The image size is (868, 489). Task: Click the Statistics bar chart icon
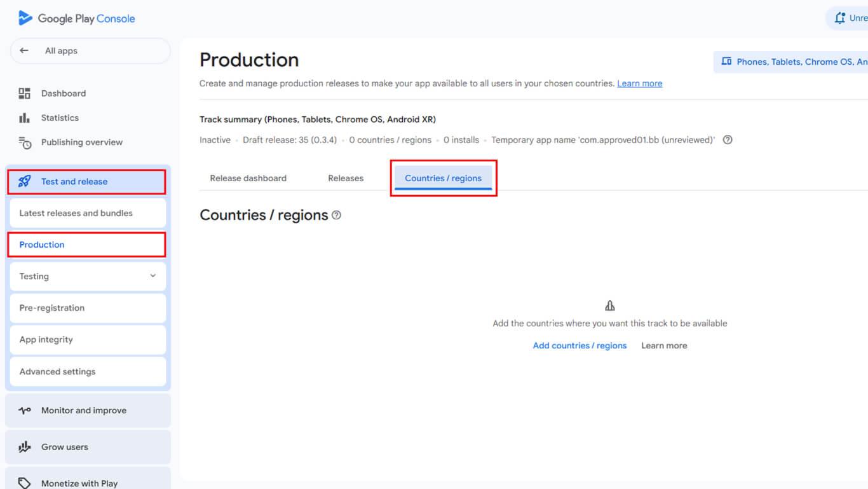25,118
